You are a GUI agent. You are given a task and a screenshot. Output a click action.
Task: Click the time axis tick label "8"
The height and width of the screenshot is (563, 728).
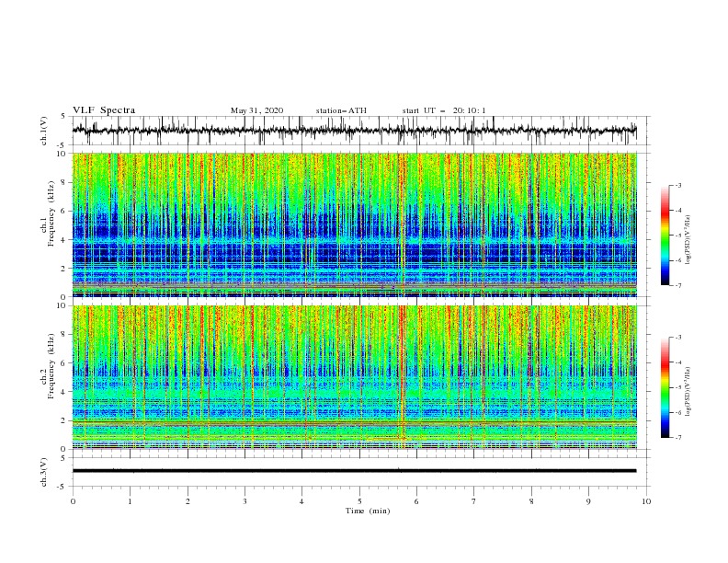click(x=531, y=501)
